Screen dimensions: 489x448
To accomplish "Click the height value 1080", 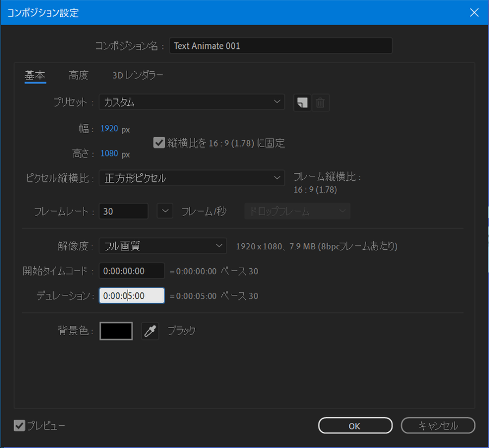I will (x=109, y=153).
